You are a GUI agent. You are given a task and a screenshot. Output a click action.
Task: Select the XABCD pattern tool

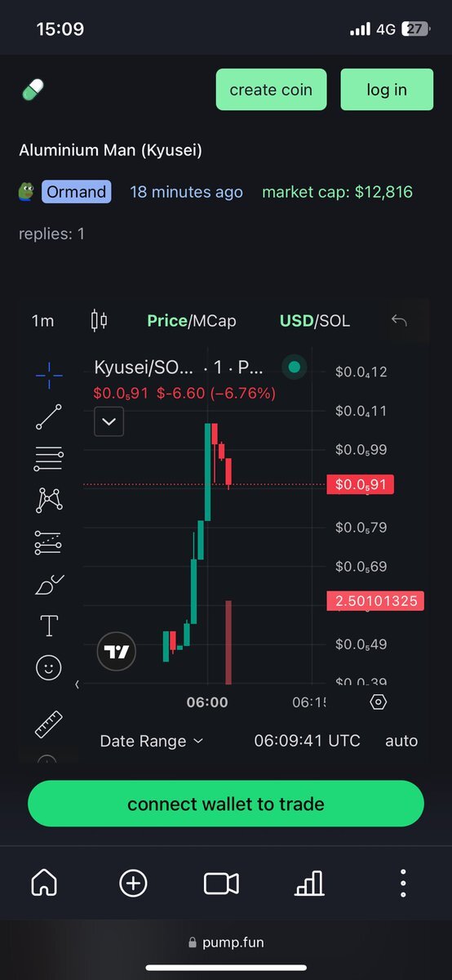click(x=49, y=500)
